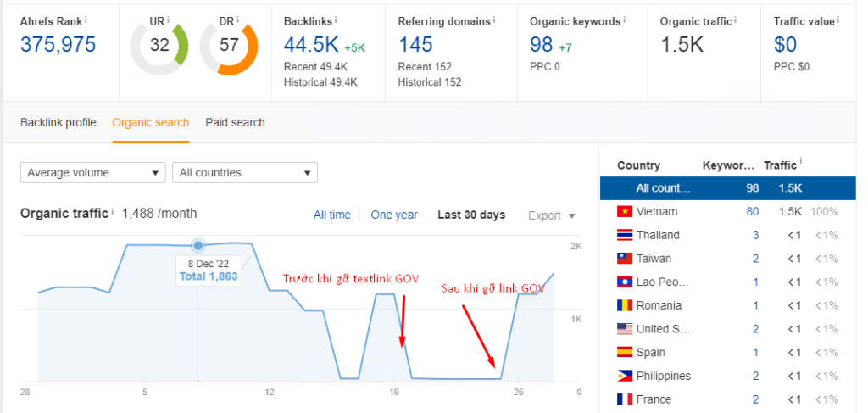Open the Average volume dropdown
868x413 pixels.
point(93,173)
